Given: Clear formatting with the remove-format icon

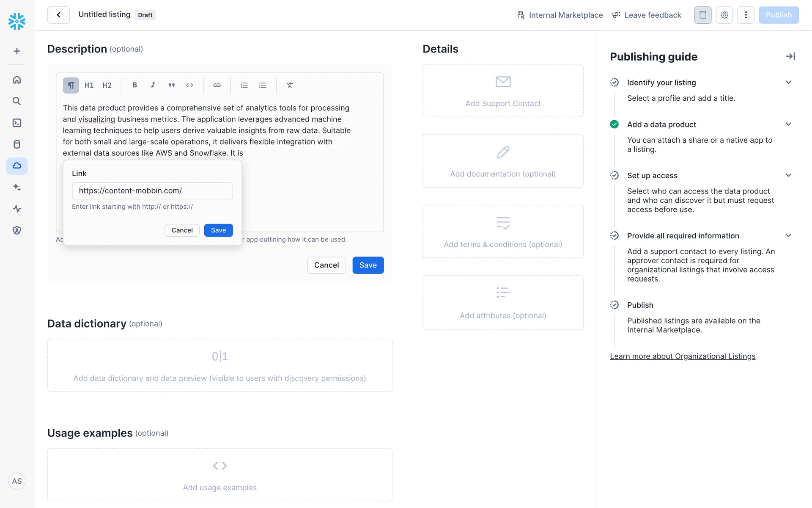Looking at the screenshot, I should (289, 85).
